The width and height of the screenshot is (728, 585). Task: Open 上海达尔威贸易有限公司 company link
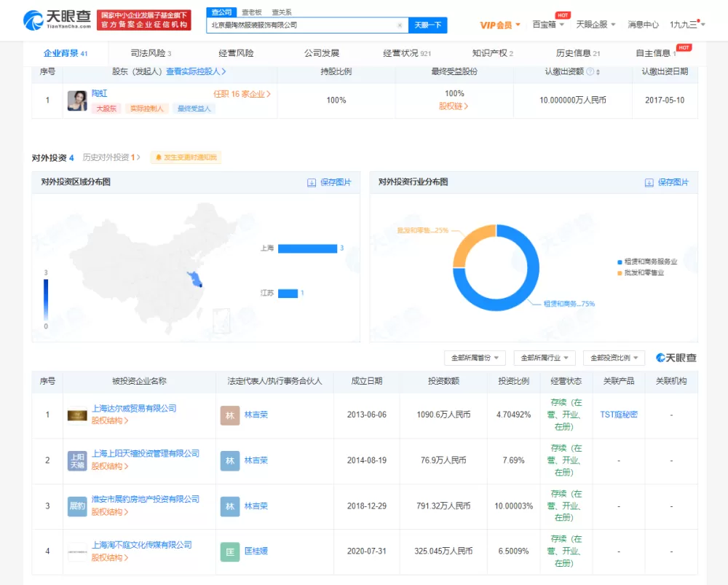pos(134,409)
